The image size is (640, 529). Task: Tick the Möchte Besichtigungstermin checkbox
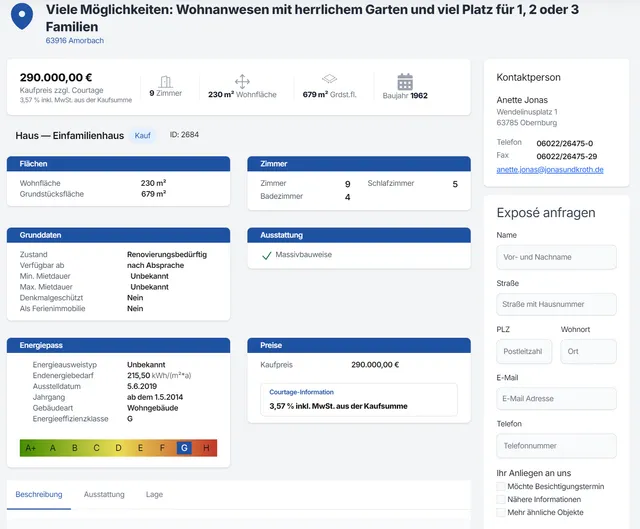[500, 486]
